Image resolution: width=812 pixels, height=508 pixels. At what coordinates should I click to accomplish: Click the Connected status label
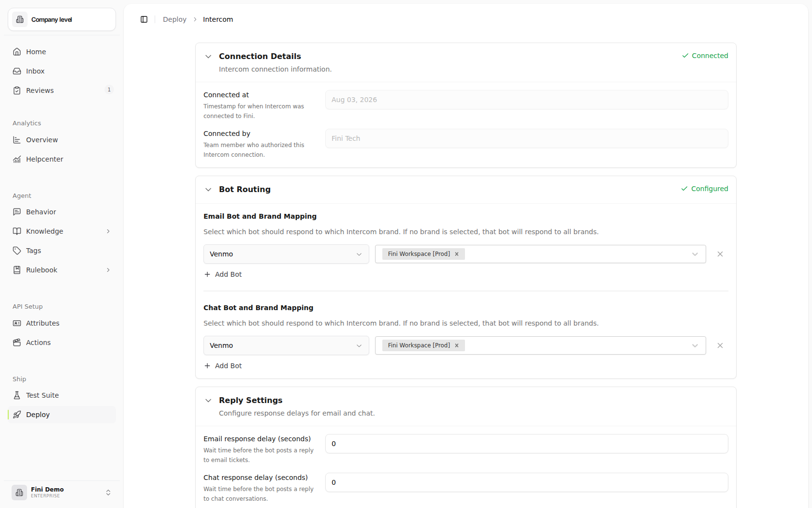pos(705,56)
